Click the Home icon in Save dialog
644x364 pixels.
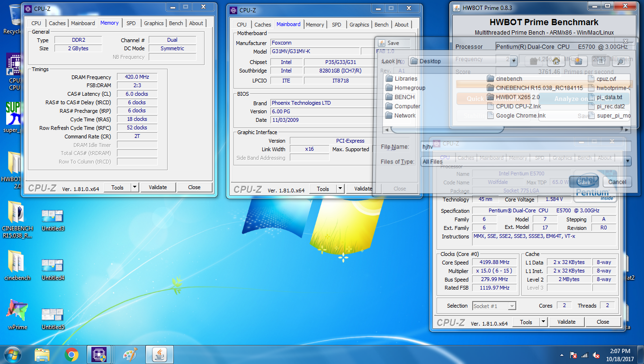pyautogui.click(x=556, y=61)
